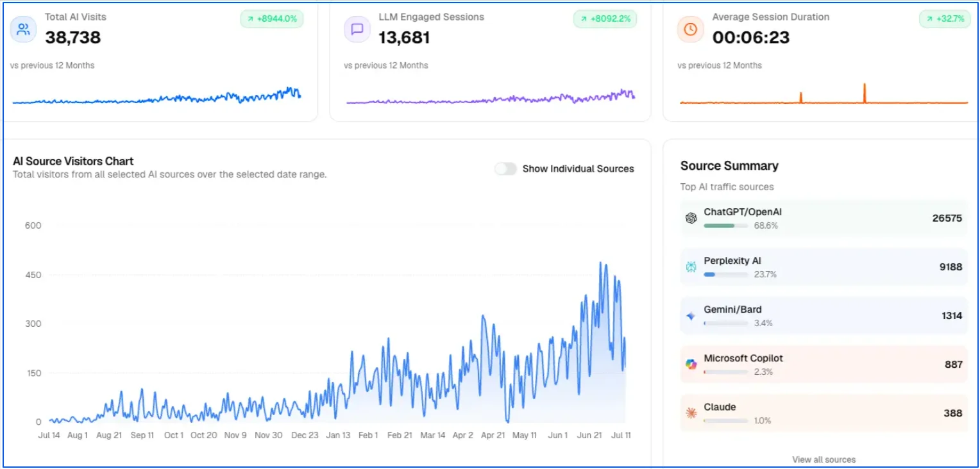The image size is (980, 469).
Task: Click the Jul 14 x-axis date label
Action: tap(49, 435)
